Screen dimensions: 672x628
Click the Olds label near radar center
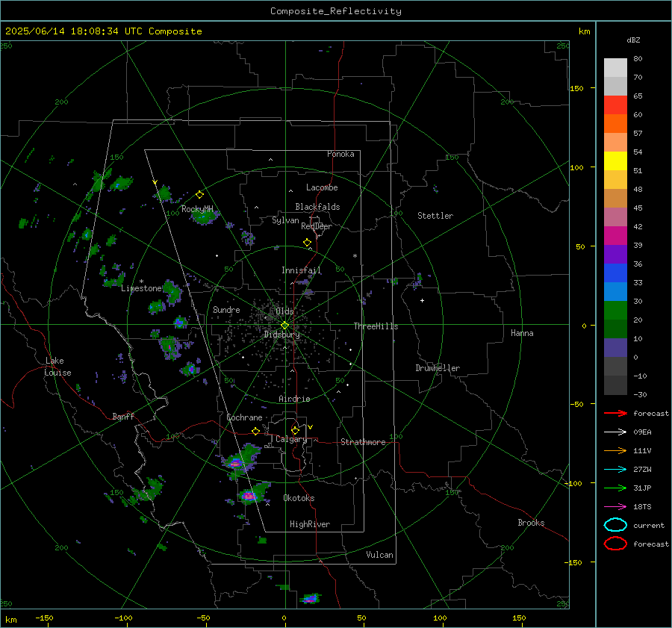(x=284, y=311)
